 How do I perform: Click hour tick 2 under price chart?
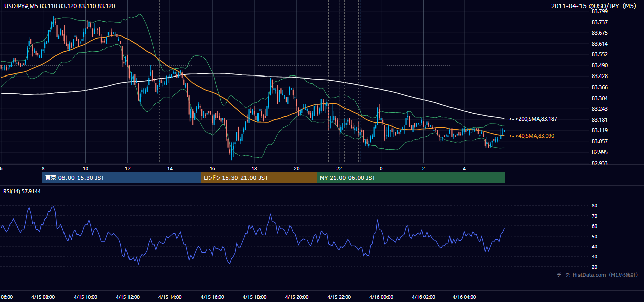[x=423, y=169]
